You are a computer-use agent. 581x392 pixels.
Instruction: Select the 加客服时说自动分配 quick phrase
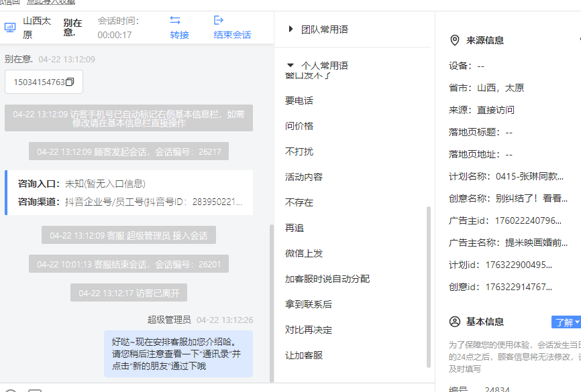click(327, 279)
